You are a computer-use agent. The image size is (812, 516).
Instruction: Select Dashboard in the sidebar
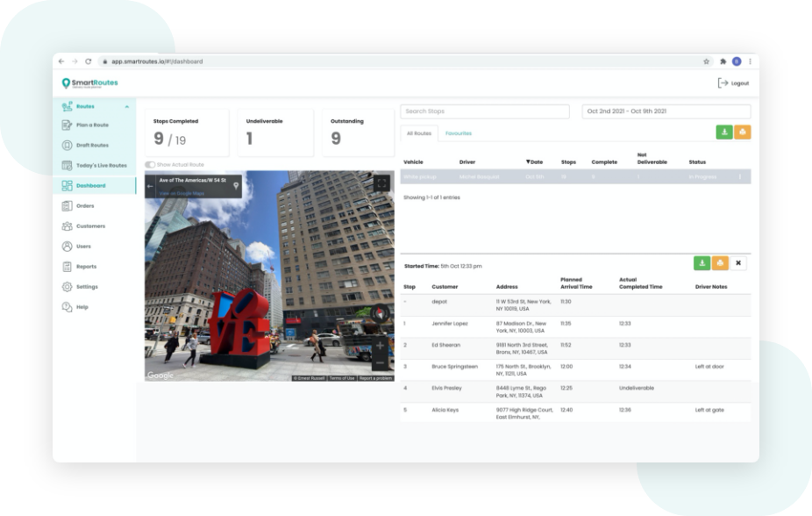click(94, 185)
